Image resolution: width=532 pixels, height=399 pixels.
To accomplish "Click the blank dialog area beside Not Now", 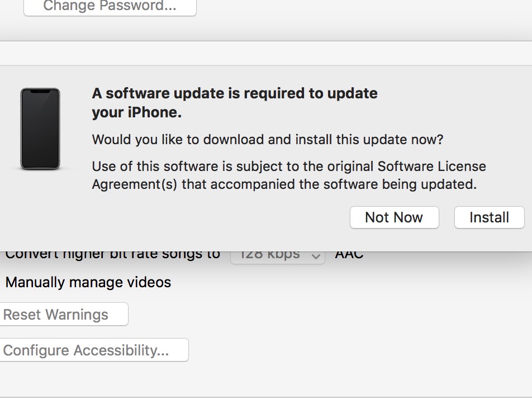I will pyautogui.click(x=217, y=217).
